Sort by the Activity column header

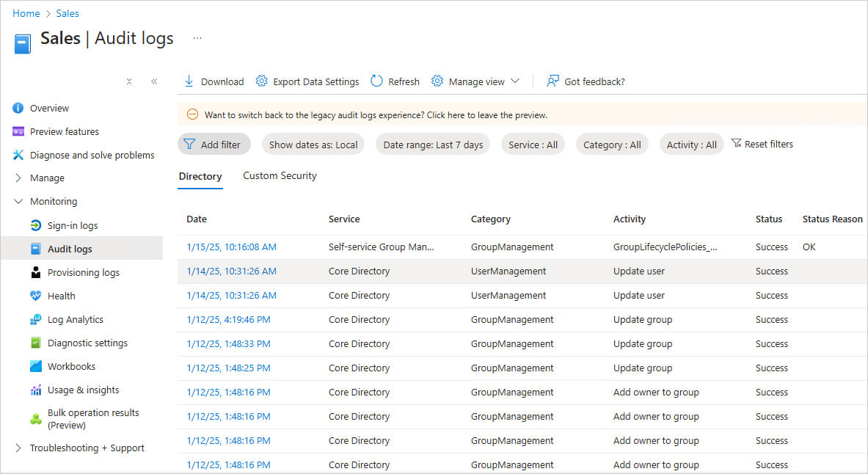[630, 219]
